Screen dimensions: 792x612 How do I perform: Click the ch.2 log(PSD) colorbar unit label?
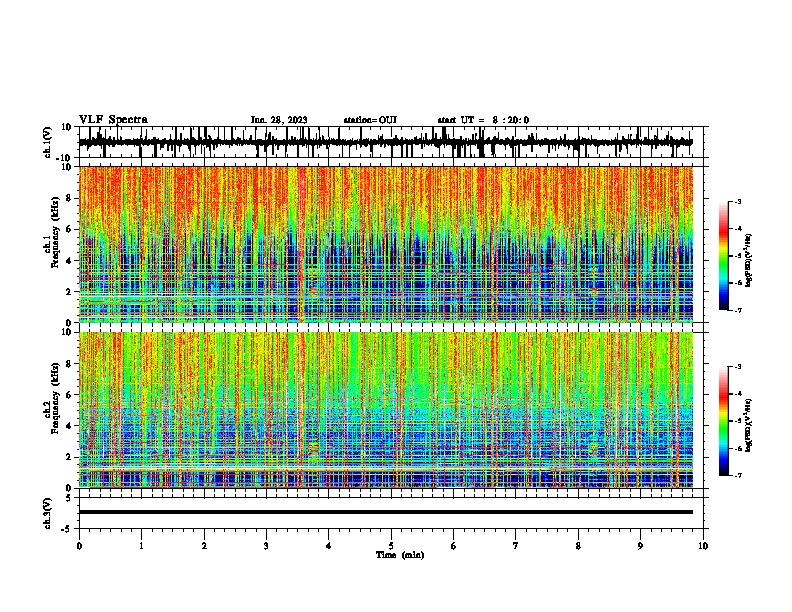click(749, 425)
